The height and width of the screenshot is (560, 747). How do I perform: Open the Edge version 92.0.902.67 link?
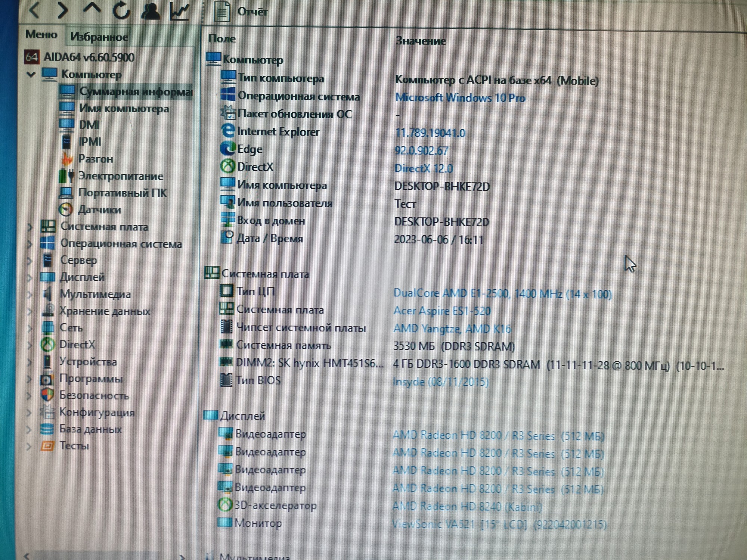[421, 150]
